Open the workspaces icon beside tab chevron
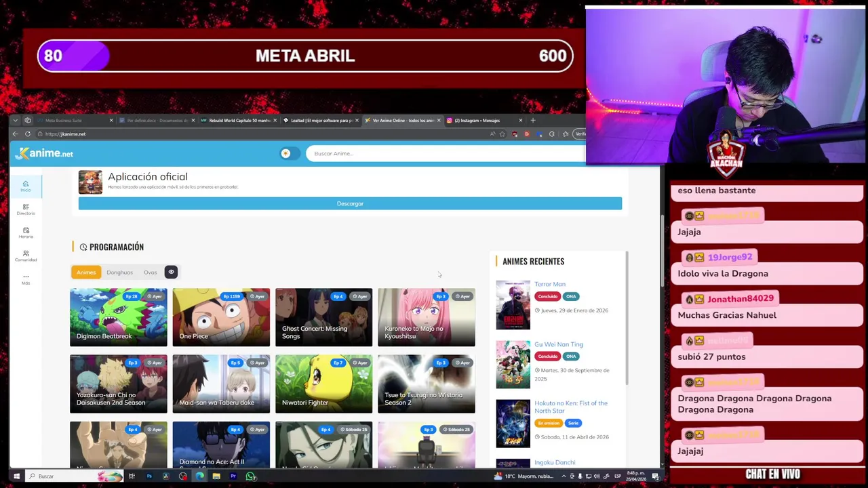868x488 pixels. pos(28,121)
